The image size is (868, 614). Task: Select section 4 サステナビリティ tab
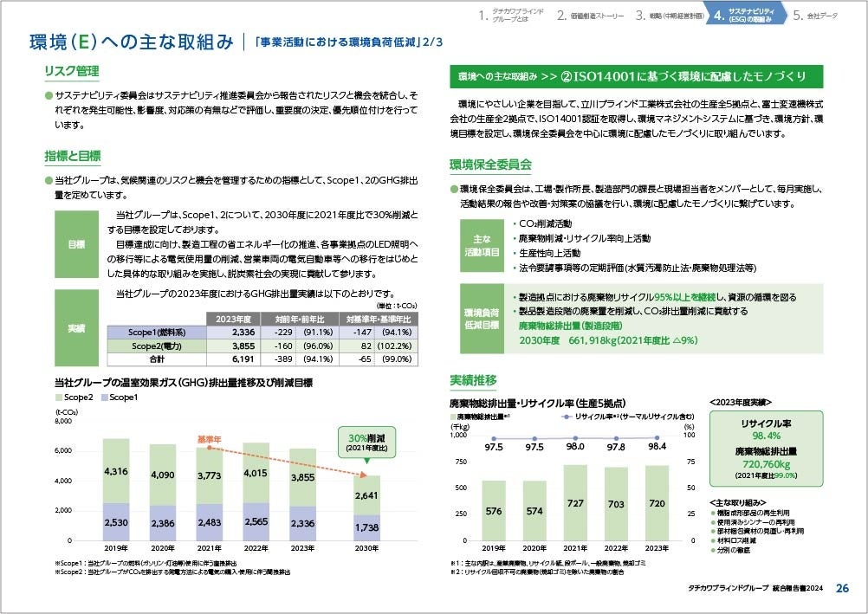[745, 15]
